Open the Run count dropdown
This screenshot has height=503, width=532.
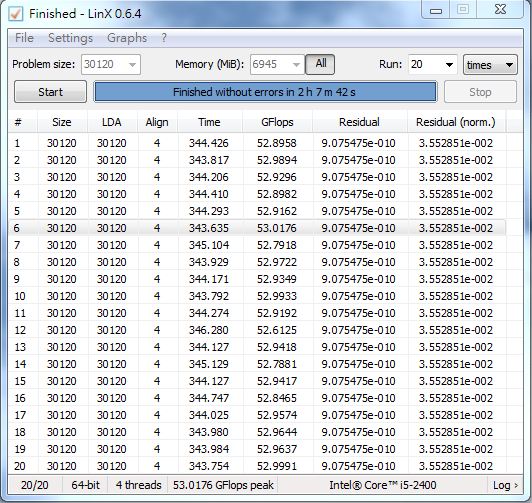click(x=433, y=64)
